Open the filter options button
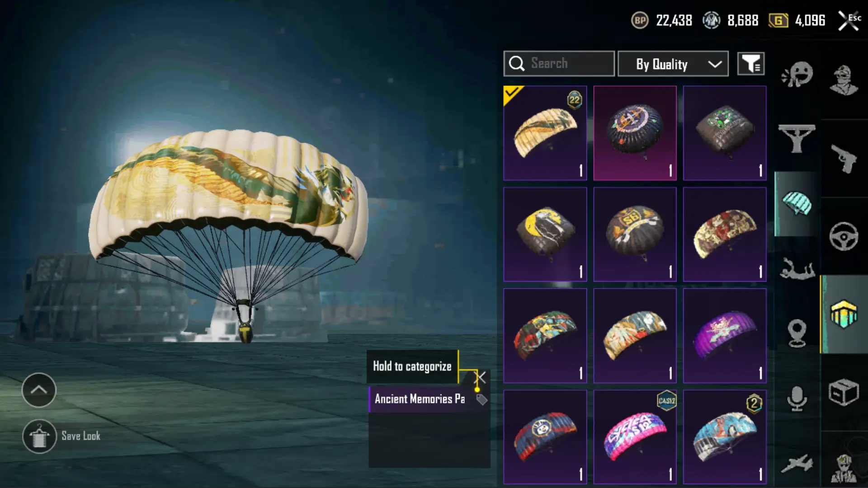Image resolution: width=868 pixels, height=488 pixels. [751, 64]
